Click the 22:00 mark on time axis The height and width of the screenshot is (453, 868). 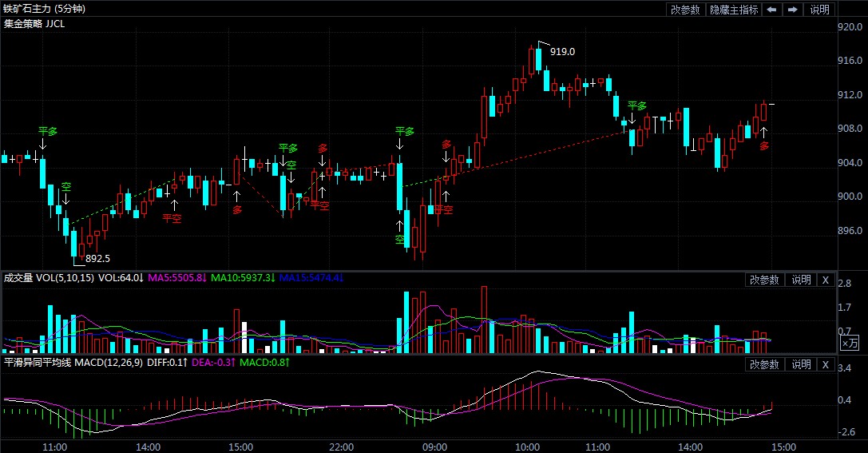342,447
